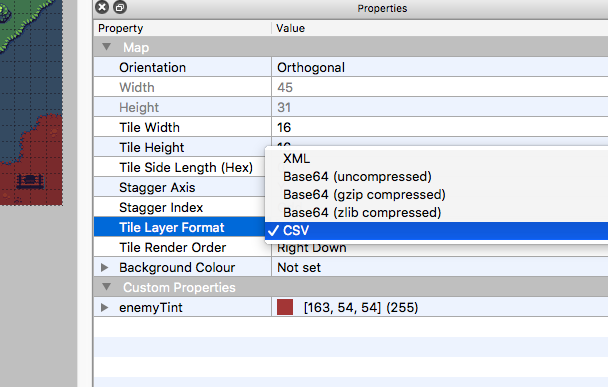Click the Value column header

pos(440,28)
